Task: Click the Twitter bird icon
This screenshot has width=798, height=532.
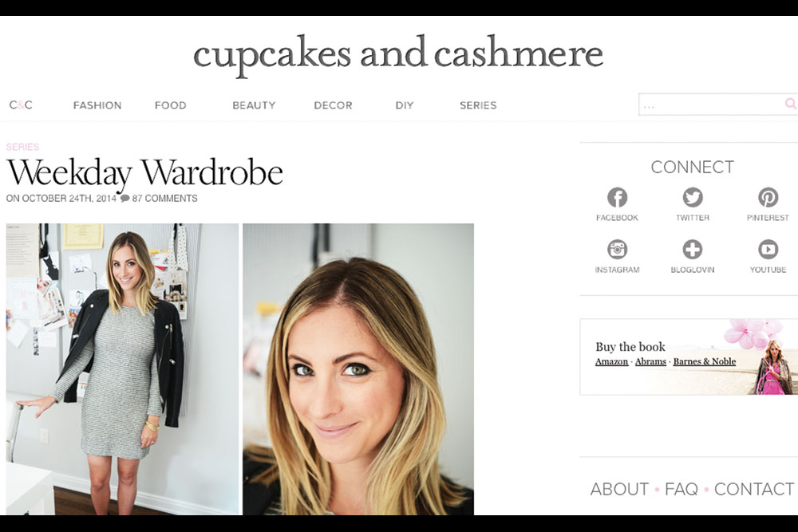Action: tap(692, 197)
